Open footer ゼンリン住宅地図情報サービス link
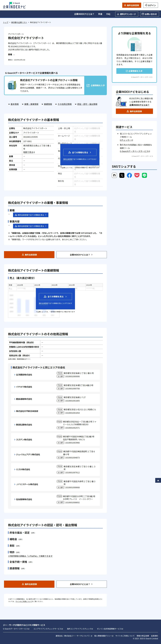 [x=110, y=629]
